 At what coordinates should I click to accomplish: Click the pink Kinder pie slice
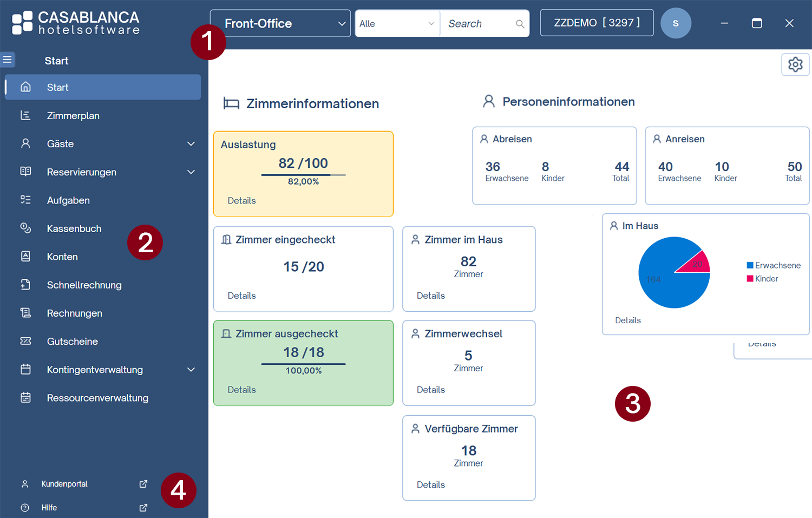click(697, 264)
